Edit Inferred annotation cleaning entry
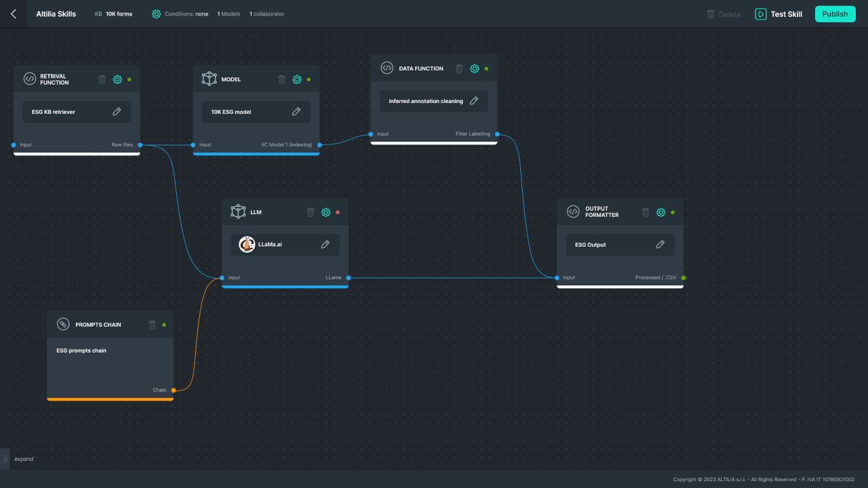868x488 pixels. [474, 101]
